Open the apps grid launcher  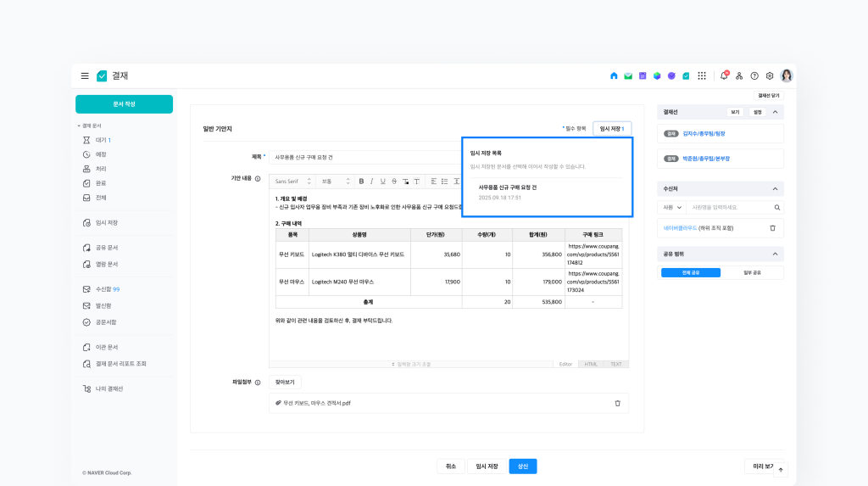point(702,75)
